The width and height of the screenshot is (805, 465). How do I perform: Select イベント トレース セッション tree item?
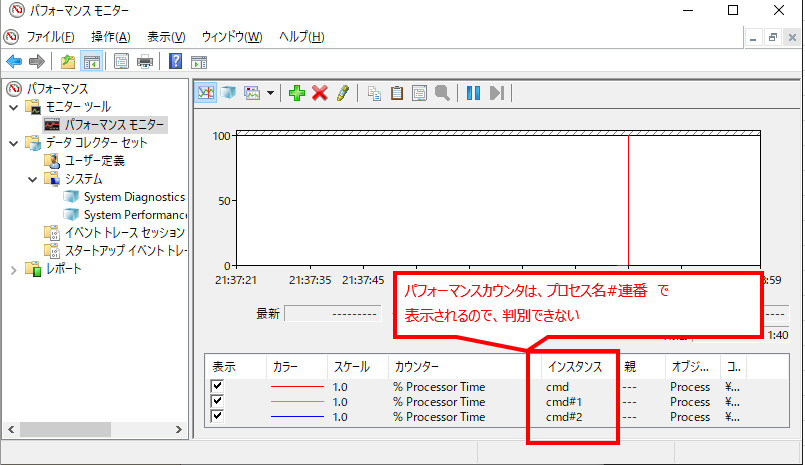point(124,233)
